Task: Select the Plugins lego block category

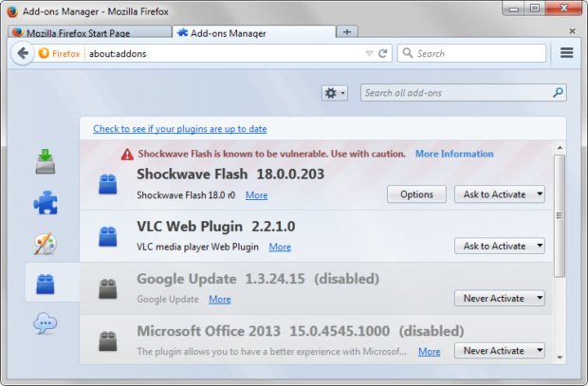Action: [x=46, y=284]
